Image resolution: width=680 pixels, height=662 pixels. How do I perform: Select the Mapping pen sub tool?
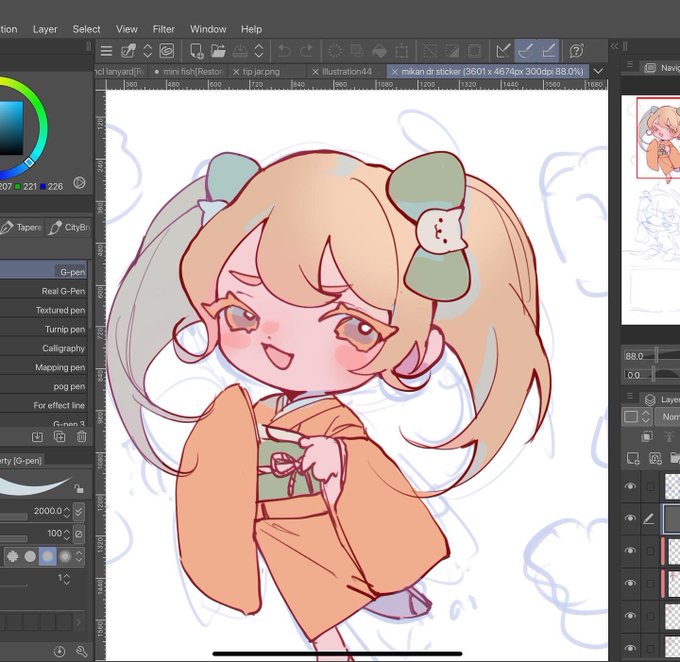[43, 367]
